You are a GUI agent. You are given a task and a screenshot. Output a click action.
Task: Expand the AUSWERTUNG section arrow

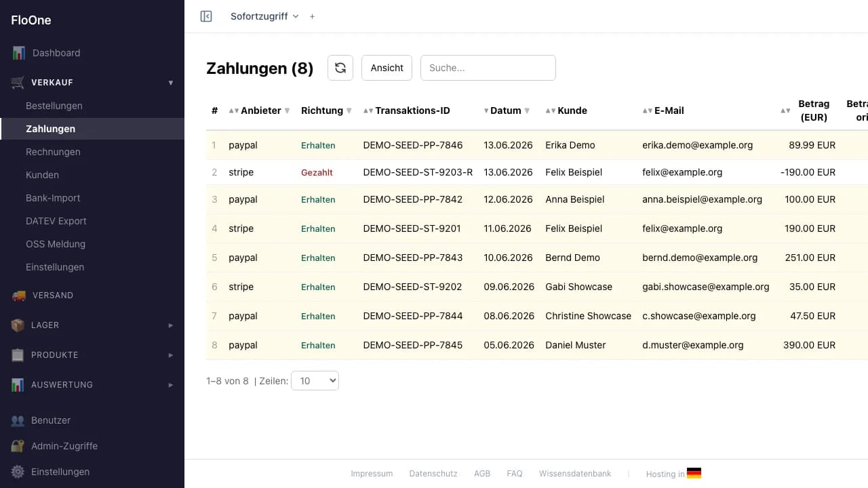pyautogui.click(x=171, y=385)
